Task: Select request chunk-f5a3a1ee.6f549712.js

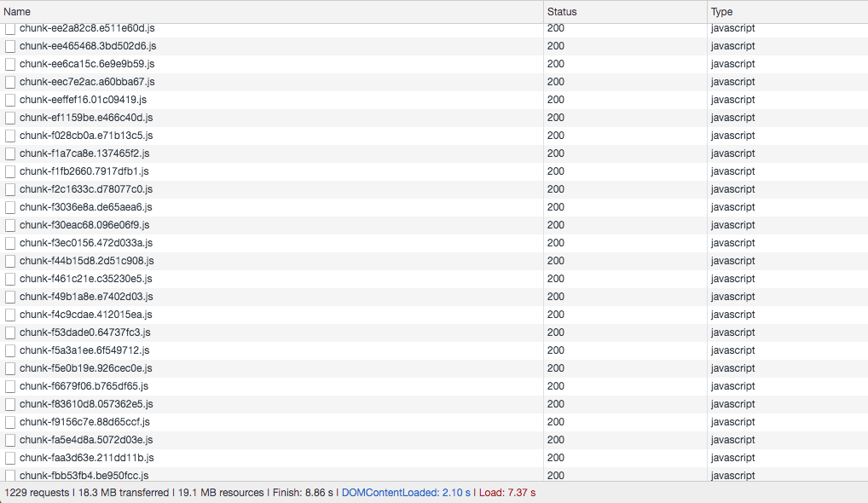Action: (434, 350)
